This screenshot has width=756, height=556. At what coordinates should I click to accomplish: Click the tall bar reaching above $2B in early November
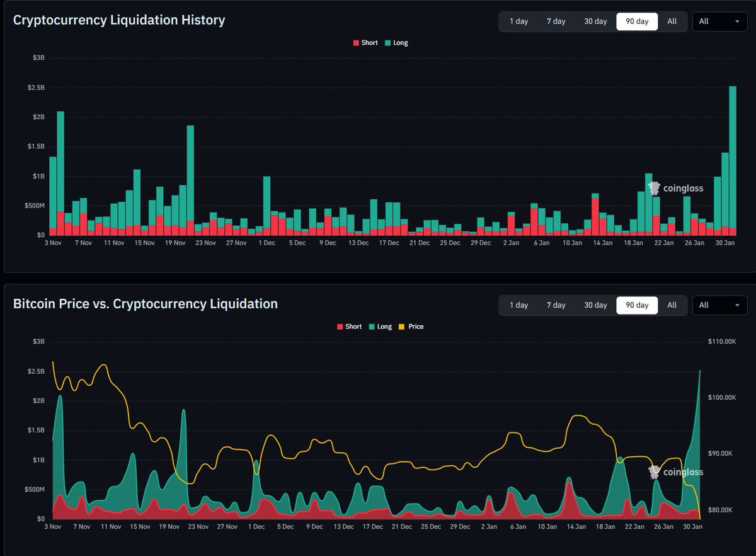click(60, 173)
